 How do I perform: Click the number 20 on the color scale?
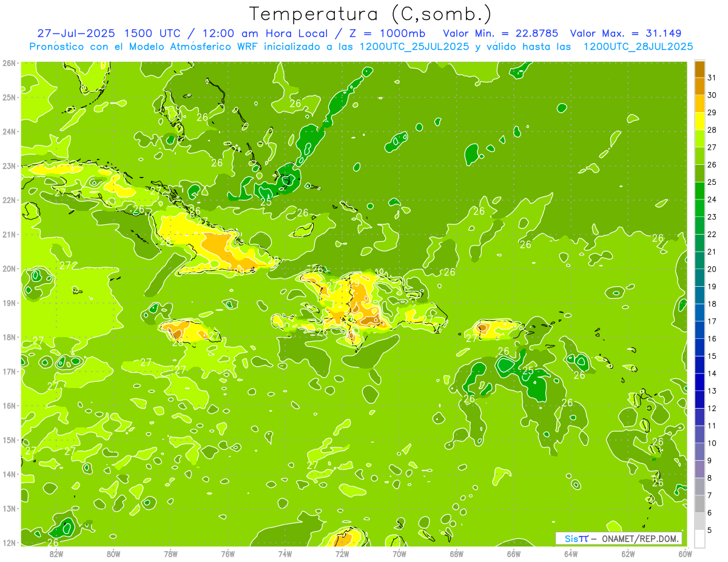coord(712,269)
